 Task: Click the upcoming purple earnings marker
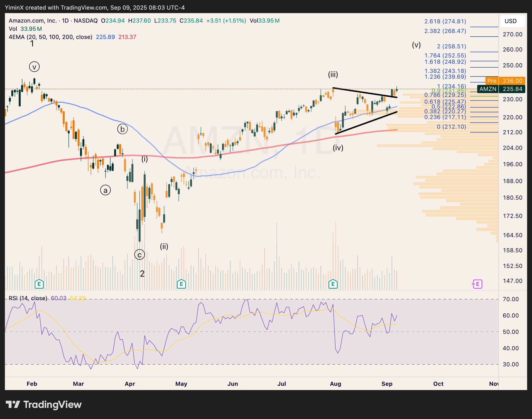tap(477, 284)
